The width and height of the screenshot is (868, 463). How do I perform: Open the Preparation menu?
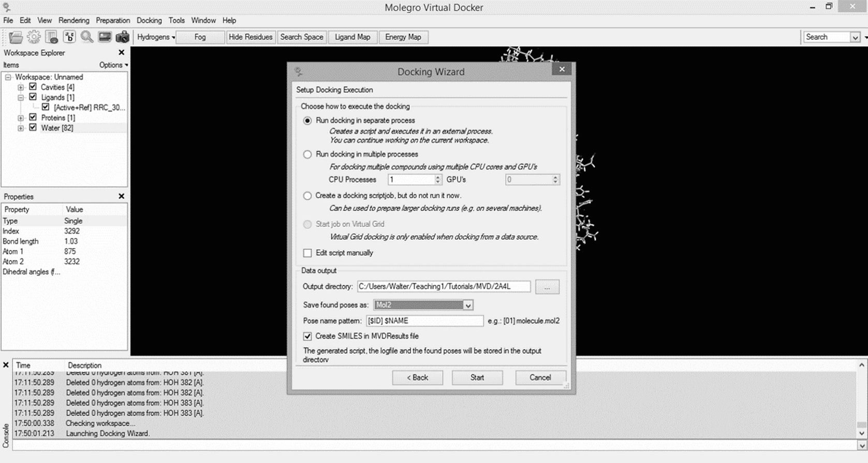tap(113, 20)
